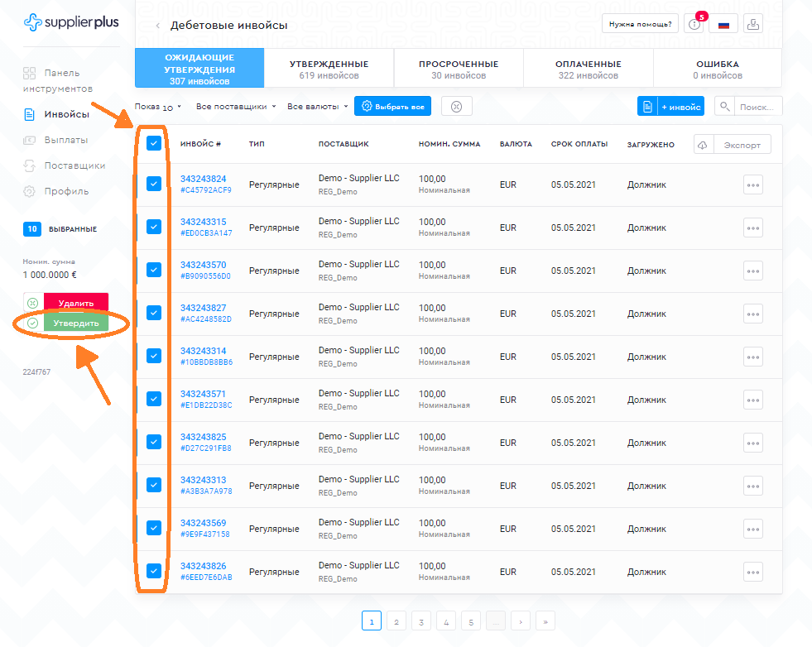
Task: Open the Russian flag language selector
Action: pos(723,25)
